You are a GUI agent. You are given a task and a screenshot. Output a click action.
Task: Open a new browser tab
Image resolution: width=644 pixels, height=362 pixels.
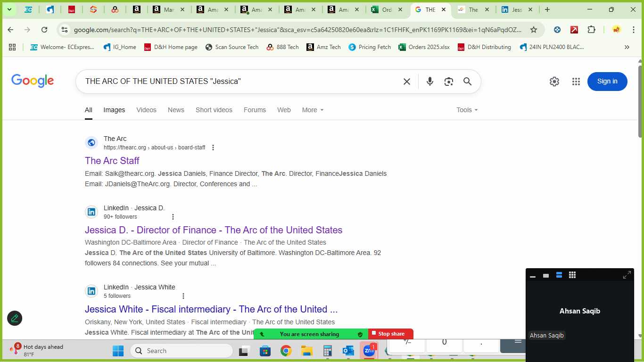click(547, 9)
